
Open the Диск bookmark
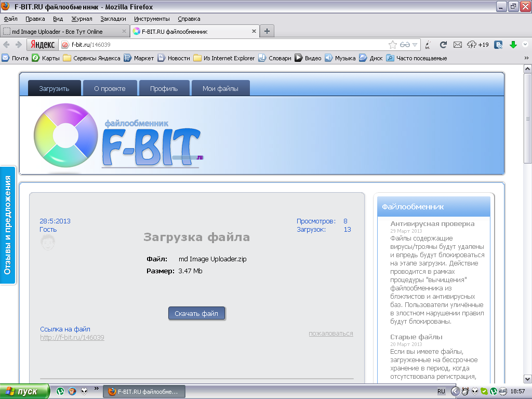click(x=371, y=58)
